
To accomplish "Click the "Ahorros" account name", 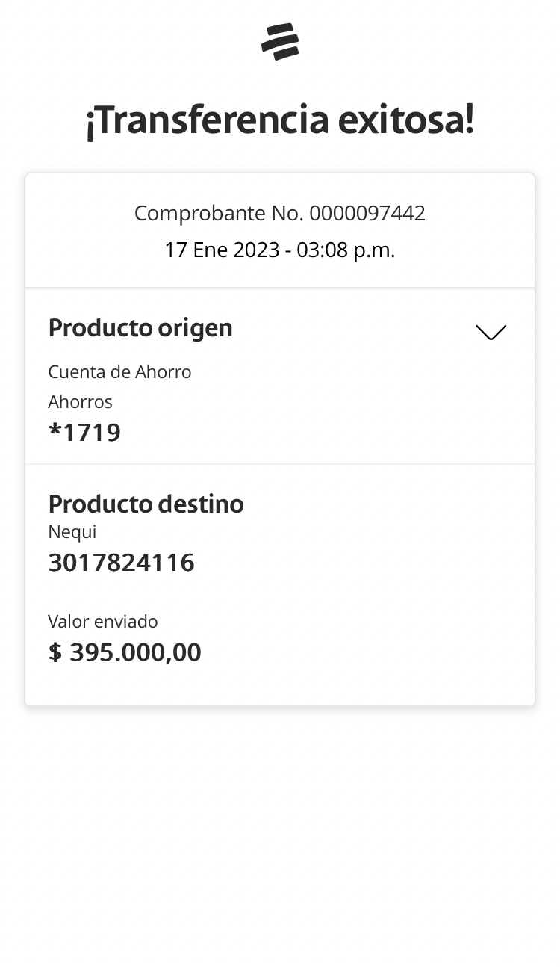I will [x=80, y=402].
